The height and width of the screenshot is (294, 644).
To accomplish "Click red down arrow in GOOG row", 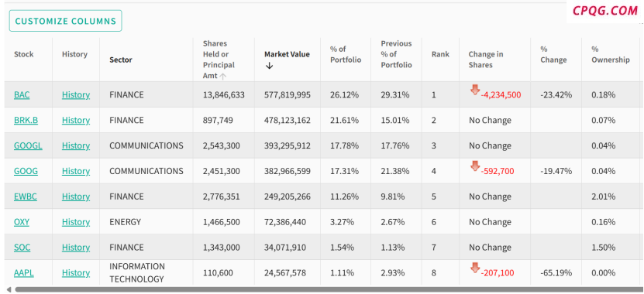I will (x=475, y=166).
